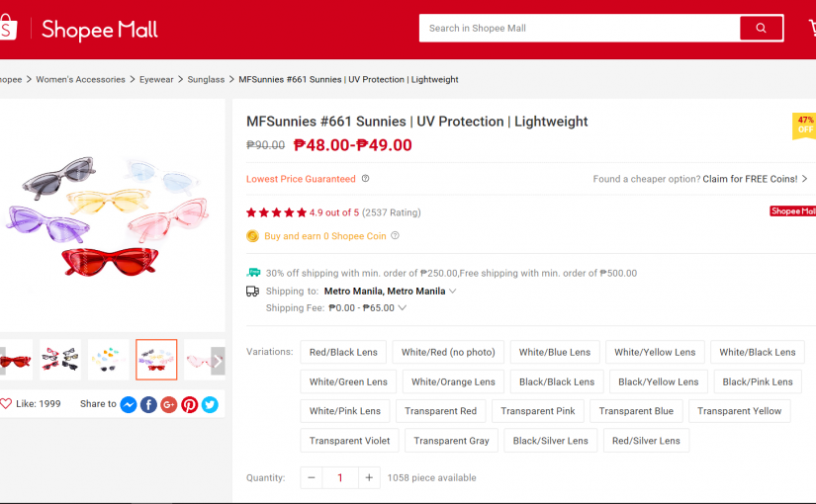This screenshot has width=816, height=504.
Task: Open the shopping cart icon
Action: (812, 28)
